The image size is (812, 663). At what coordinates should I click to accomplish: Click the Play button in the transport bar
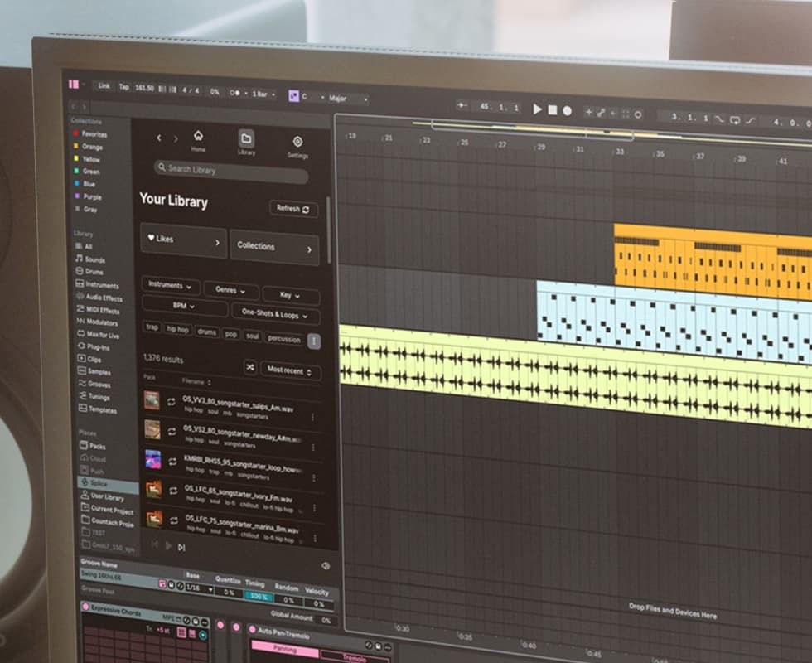(x=537, y=109)
